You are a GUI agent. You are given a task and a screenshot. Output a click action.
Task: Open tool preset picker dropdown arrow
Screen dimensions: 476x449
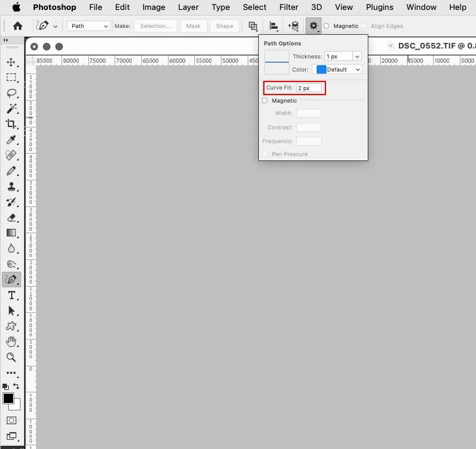tap(55, 26)
